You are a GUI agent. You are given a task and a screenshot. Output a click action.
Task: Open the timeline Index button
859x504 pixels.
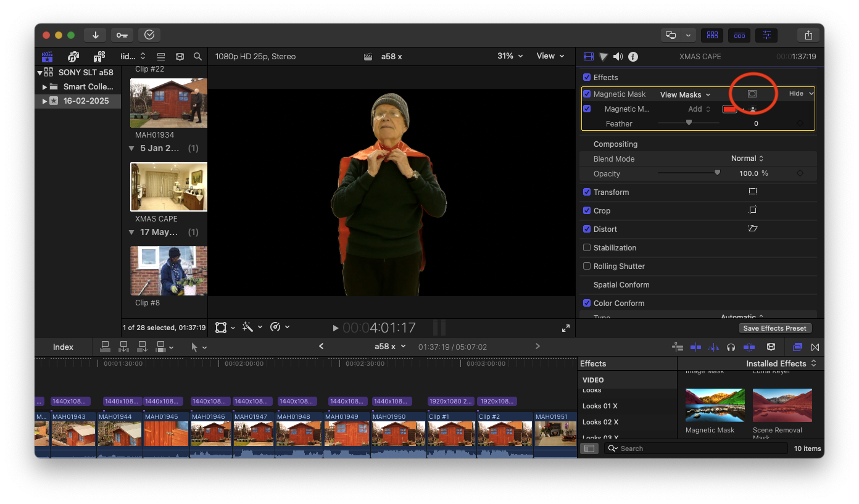coord(63,347)
